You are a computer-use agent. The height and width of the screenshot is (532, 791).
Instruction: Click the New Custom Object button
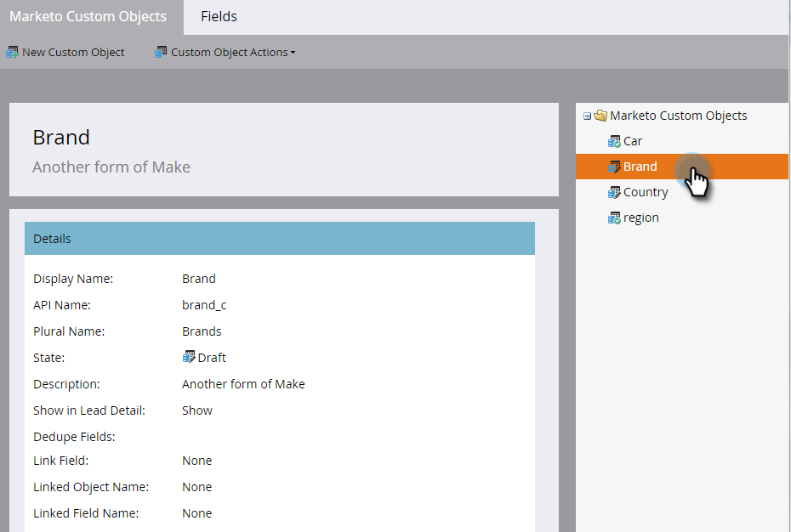[x=65, y=52]
